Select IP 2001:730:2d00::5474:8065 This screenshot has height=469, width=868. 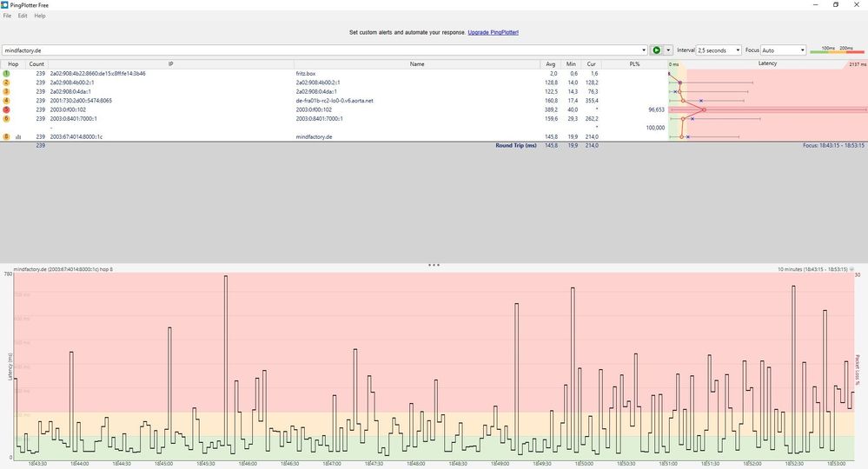(81, 101)
